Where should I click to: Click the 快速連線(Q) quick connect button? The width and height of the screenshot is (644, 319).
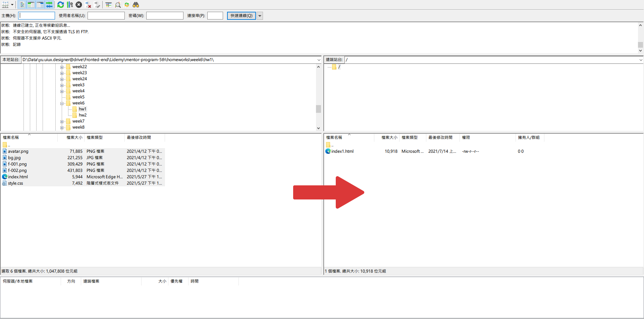[241, 15]
